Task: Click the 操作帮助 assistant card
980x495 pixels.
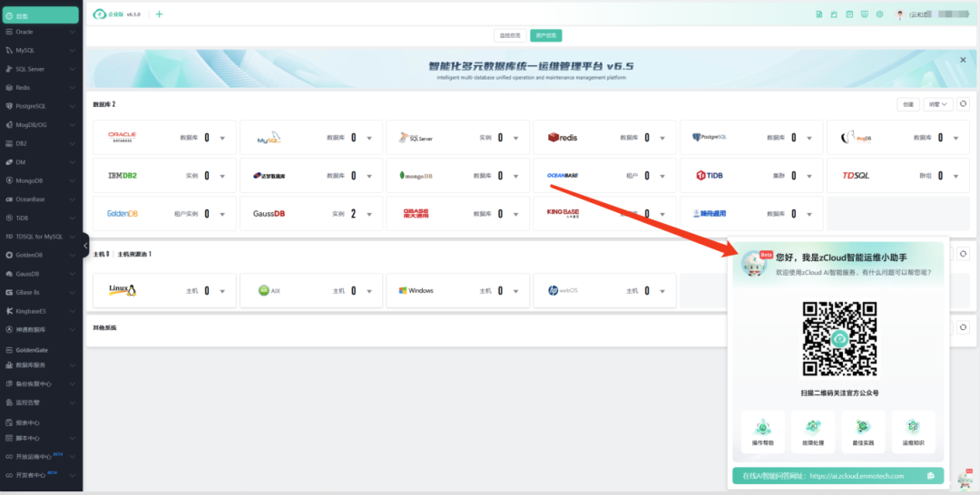Action: point(762,432)
